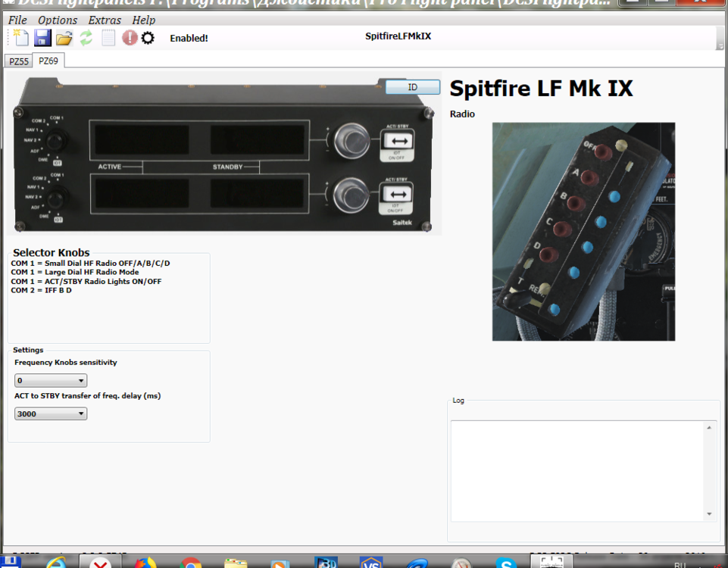Click the lower ACT/STBY swap button
Image resolution: width=728 pixels, height=568 pixels.
pos(397,195)
